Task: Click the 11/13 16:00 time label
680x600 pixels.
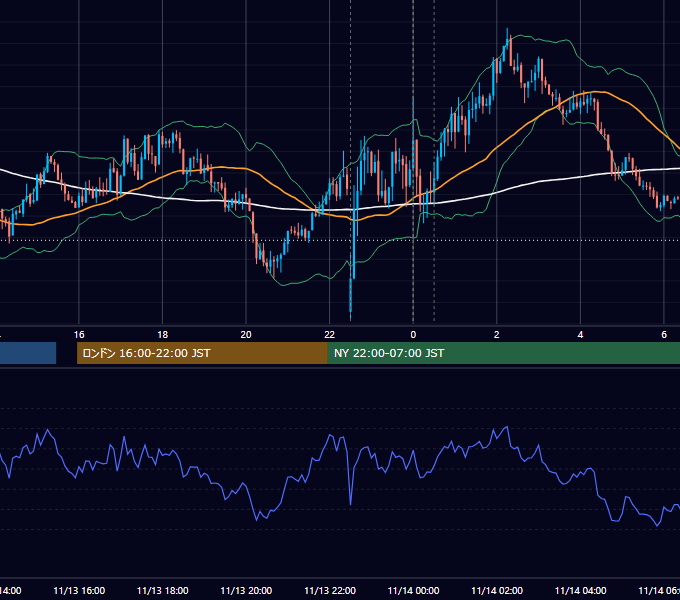Action: 79,591
